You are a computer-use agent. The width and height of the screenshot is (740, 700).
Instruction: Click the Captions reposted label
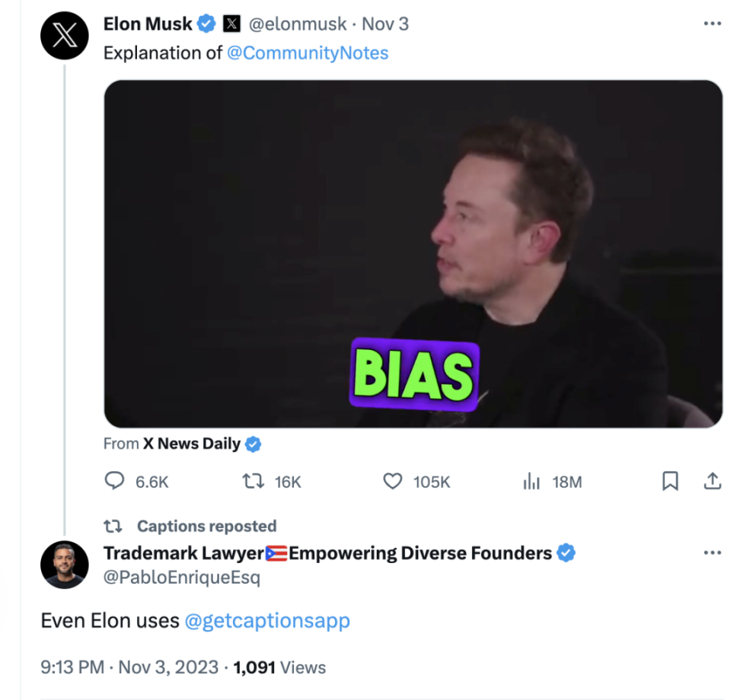pos(206,526)
